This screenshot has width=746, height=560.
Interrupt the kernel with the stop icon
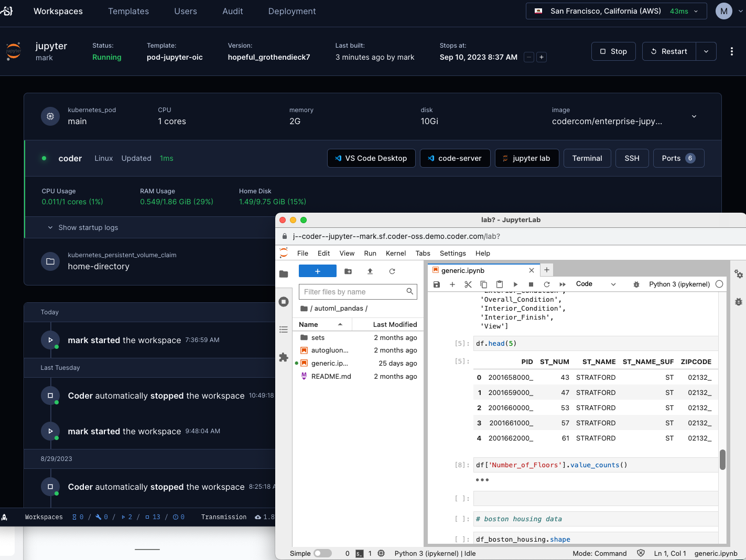click(531, 284)
